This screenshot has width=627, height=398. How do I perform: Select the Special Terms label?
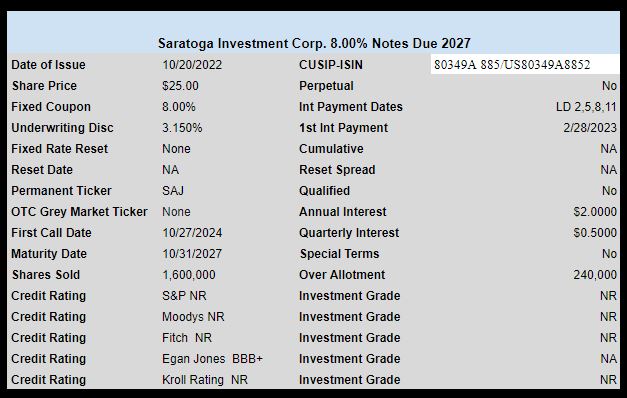[339, 254]
